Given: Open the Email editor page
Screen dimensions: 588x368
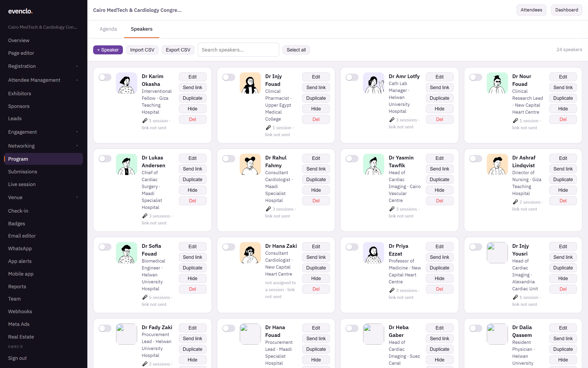Looking at the screenshot, I should pyautogui.click(x=43, y=236).
